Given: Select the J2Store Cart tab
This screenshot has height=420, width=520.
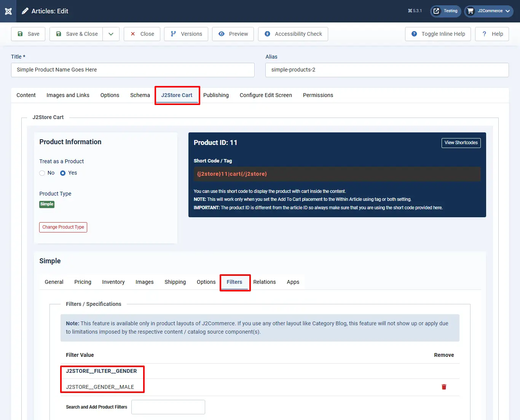Looking at the screenshot, I should 177,95.
